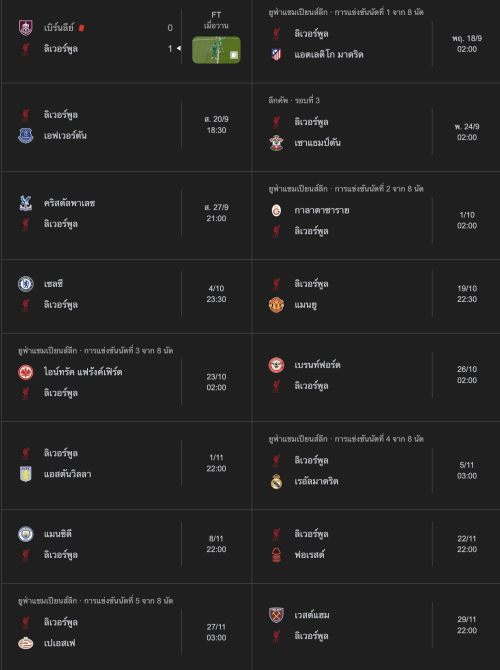Select the Manchester City badge

(26, 534)
